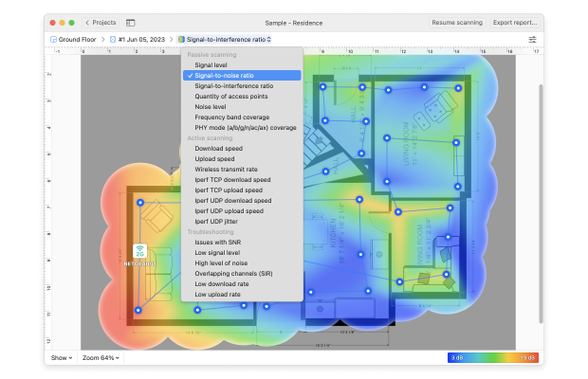Click the #1 Jun 05, 2023 snapshot breadcrumb
This screenshot has height=379, width=588.
coord(138,40)
